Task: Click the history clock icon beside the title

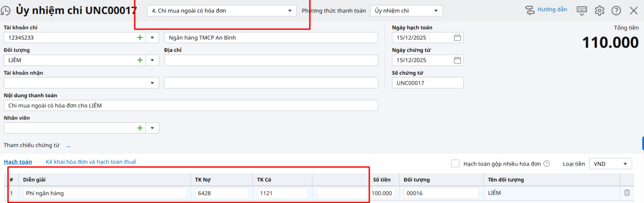Action: pos(5,10)
